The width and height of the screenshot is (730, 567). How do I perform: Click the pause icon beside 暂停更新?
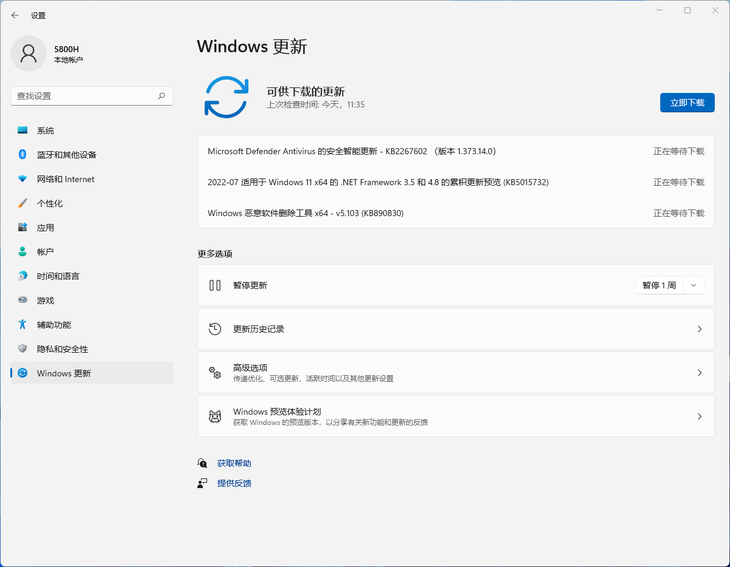pyautogui.click(x=215, y=285)
